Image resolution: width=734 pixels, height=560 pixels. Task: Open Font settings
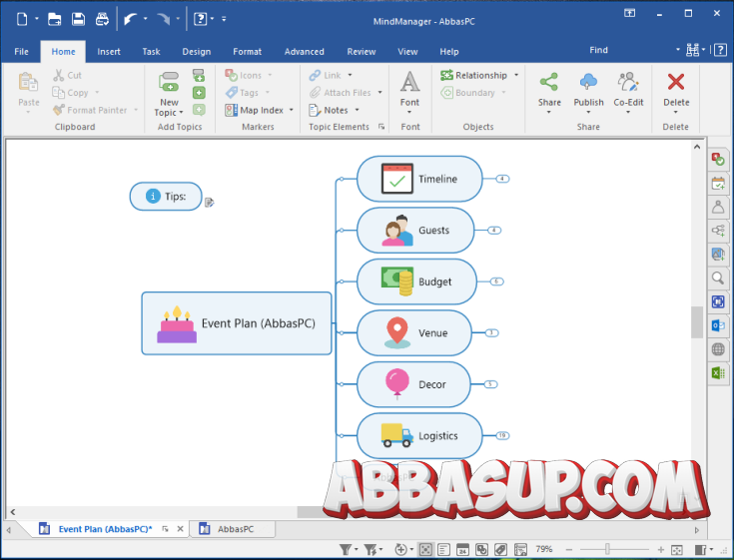409,93
